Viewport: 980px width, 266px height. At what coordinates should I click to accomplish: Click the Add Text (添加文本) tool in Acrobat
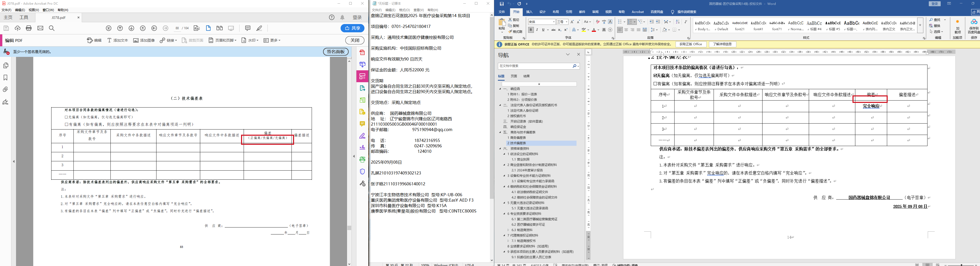pyautogui.click(x=118, y=40)
